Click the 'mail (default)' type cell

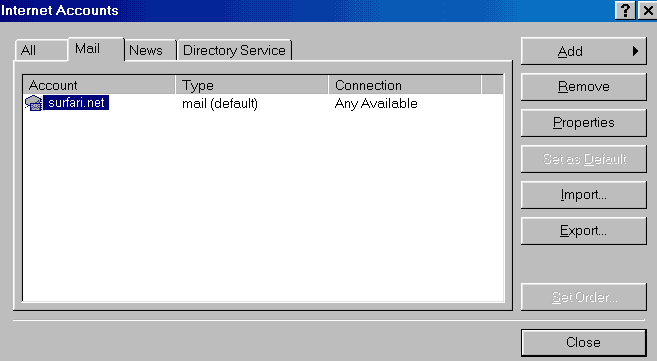point(220,103)
